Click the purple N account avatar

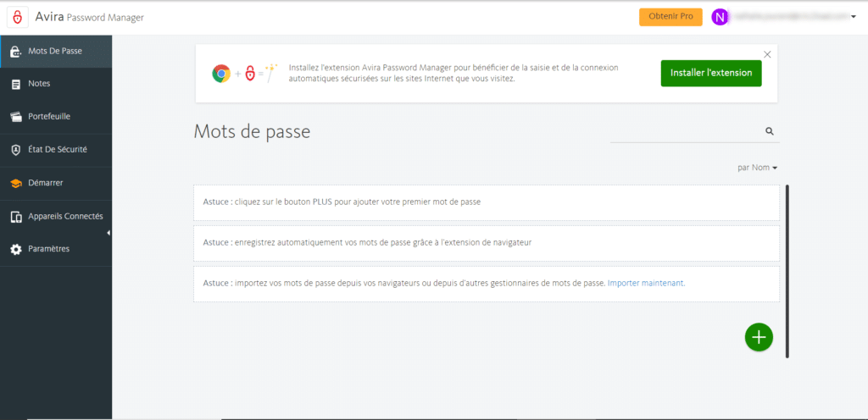pos(719,17)
